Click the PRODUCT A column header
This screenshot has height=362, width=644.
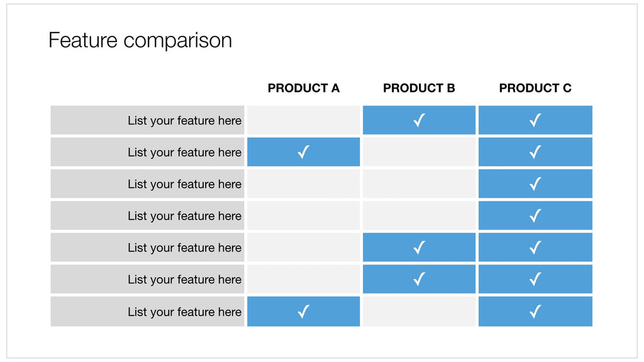pyautogui.click(x=303, y=88)
